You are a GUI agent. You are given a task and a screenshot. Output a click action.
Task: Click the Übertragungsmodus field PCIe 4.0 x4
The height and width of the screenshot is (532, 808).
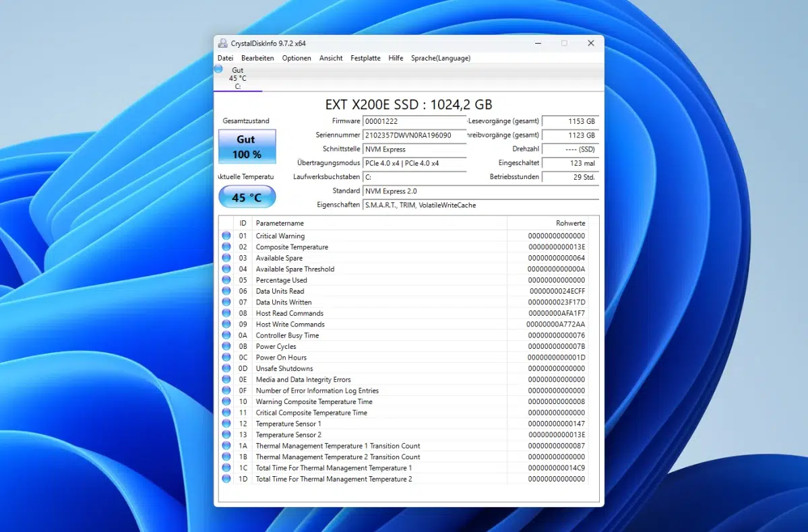[414, 163]
